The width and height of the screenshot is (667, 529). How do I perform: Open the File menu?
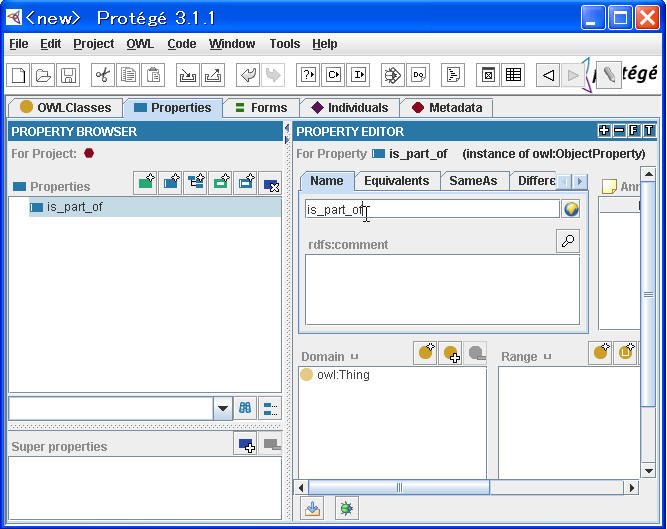pos(19,44)
